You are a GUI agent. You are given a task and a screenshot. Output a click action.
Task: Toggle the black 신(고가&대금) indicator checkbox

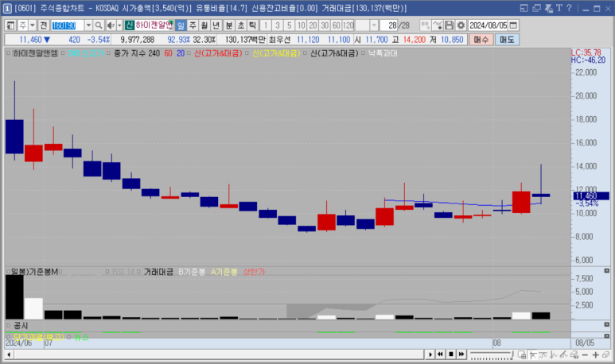305,53
